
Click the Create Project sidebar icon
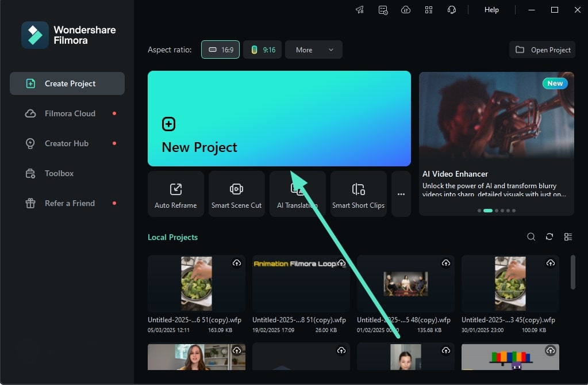30,83
